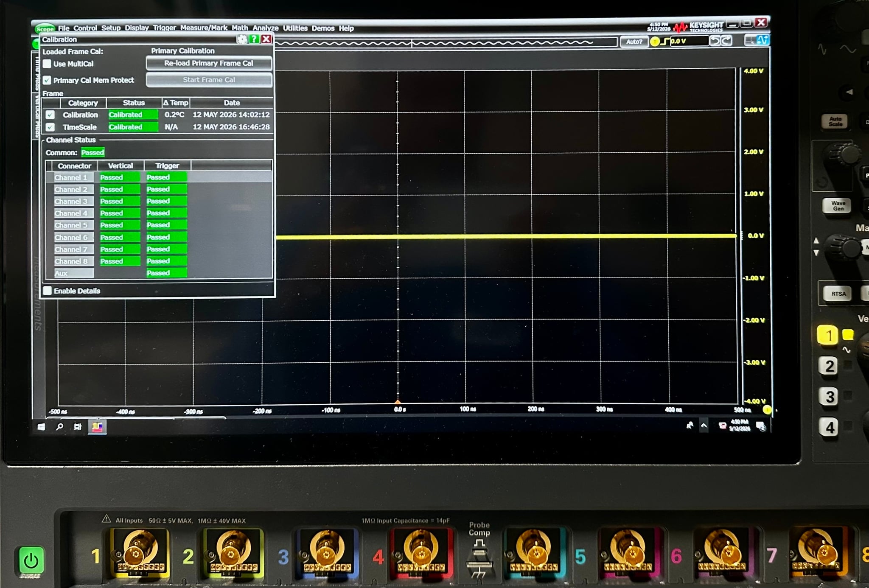Click the trigger level 0.0 V field
This screenshot has width=869, height=588.
(689, 41)
